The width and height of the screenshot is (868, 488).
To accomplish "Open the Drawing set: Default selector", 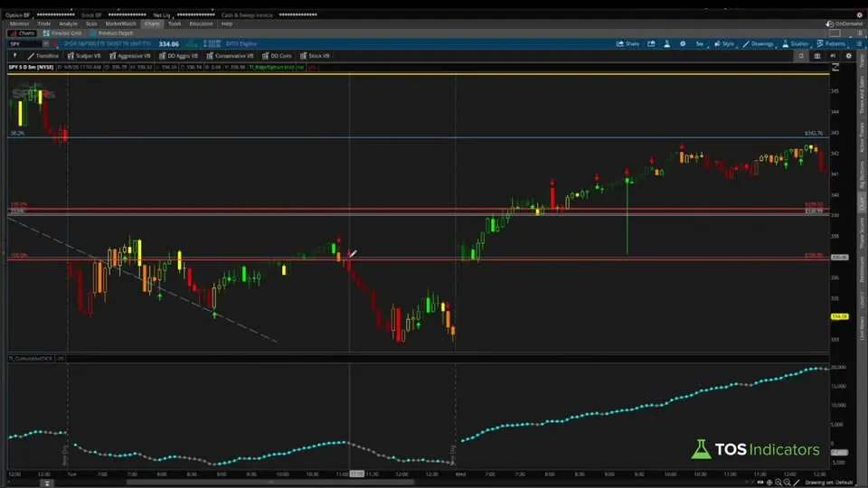I will (829, 483).
